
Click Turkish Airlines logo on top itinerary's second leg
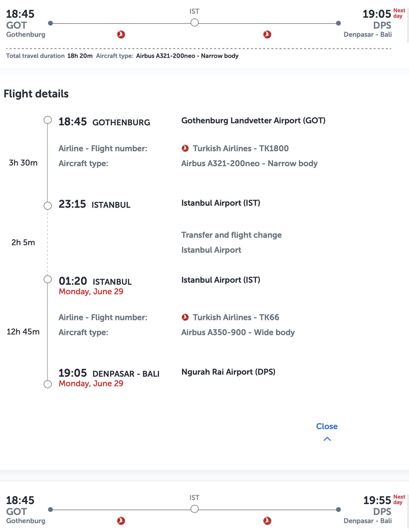coord(267,34)
